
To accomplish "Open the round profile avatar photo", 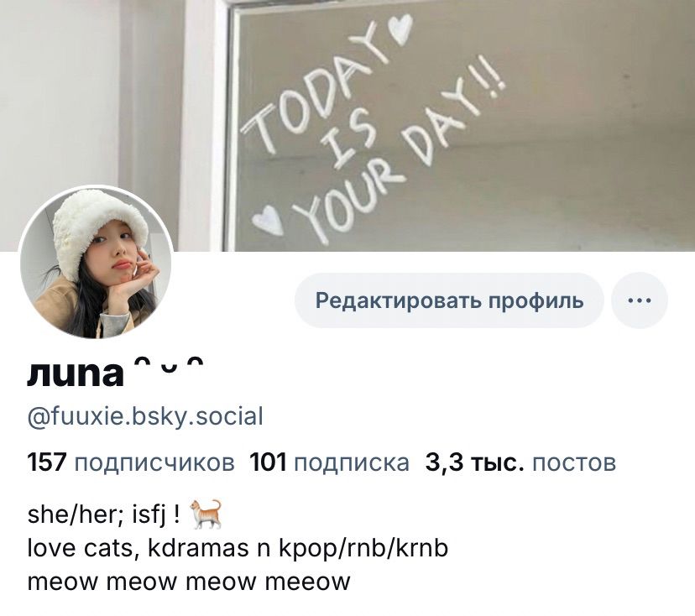I will [x=96, y=263].
